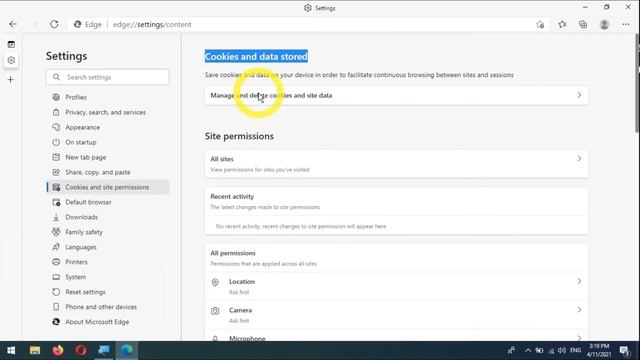Go back with the browser back arrow

13,24
